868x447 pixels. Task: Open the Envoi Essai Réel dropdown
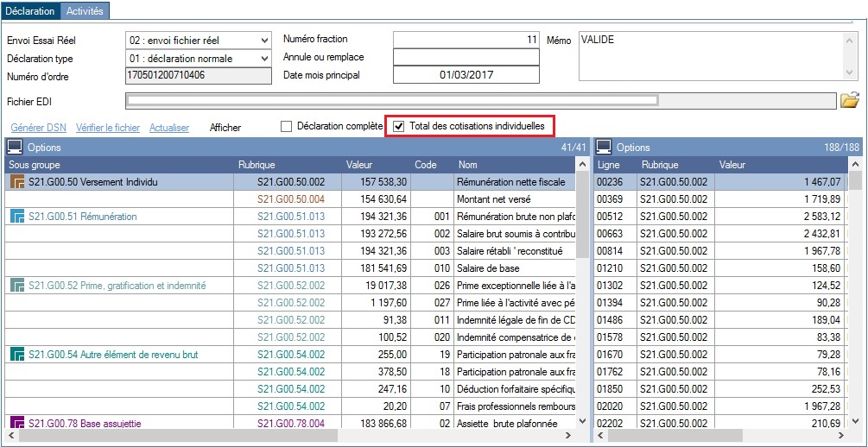[x=263, y=41]
